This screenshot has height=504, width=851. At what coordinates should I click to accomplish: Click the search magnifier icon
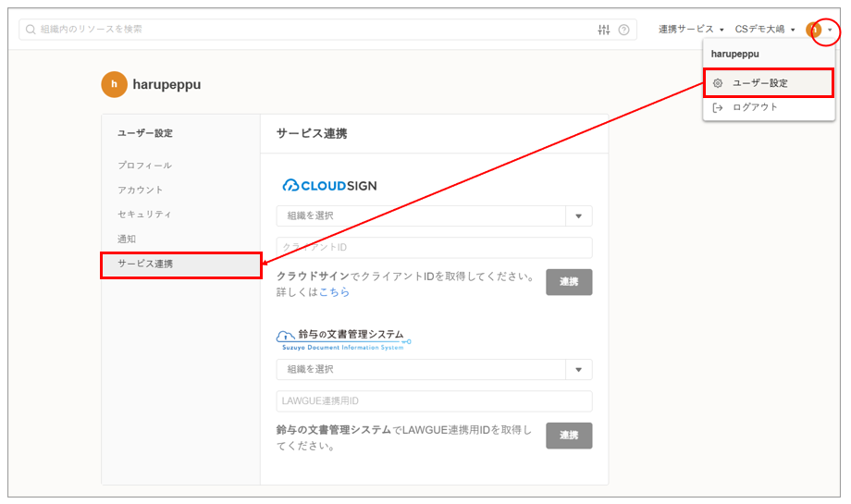pyautogui.click(x=31, y=30)
